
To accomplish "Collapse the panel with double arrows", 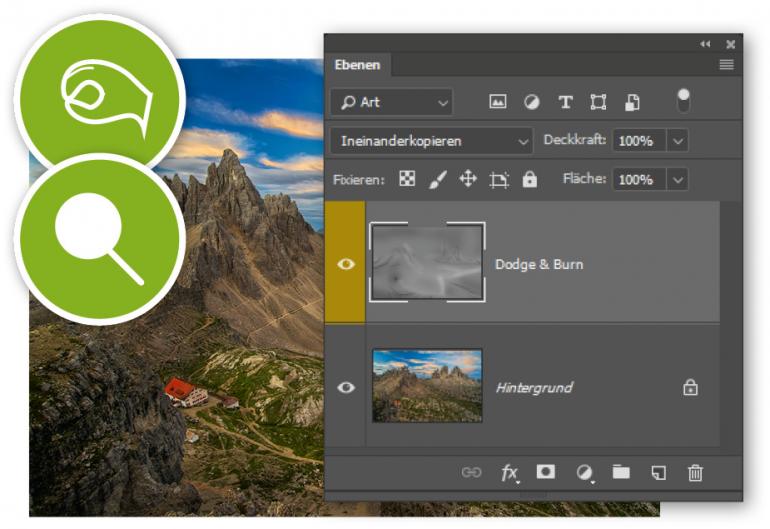I will pyautogui.click(x=706, y=44).
